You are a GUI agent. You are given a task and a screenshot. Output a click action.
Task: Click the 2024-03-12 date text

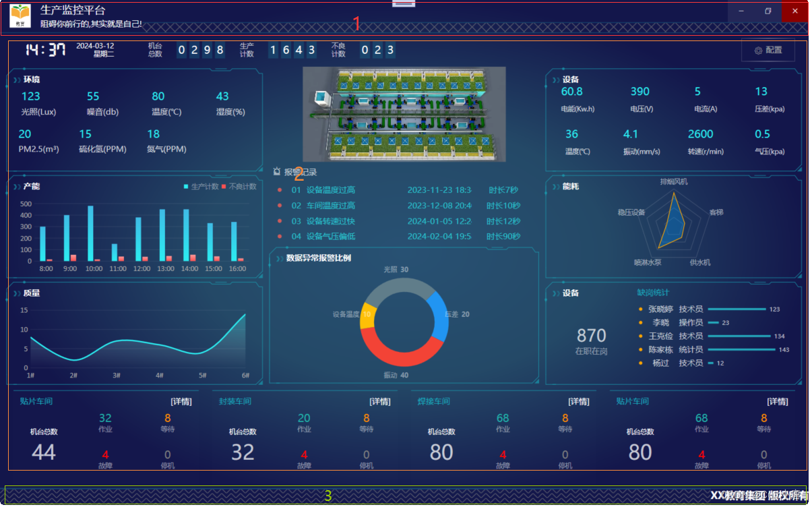(x=95, y=46)
